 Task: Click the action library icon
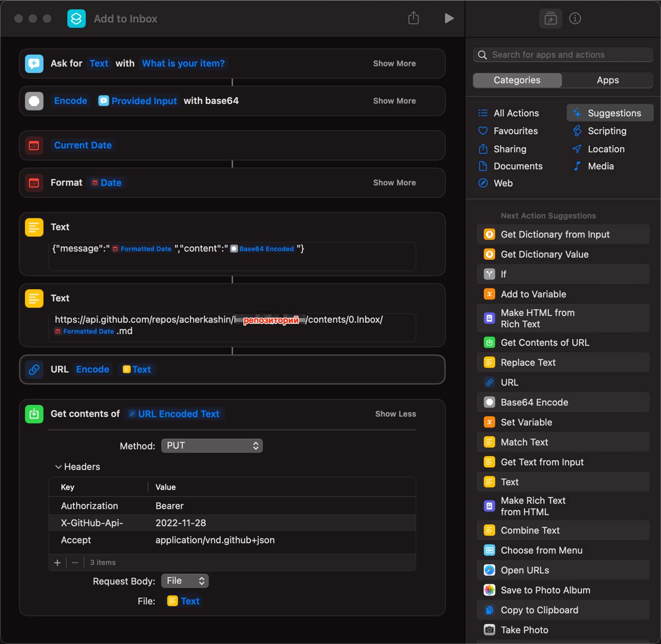tap(550, 19)
